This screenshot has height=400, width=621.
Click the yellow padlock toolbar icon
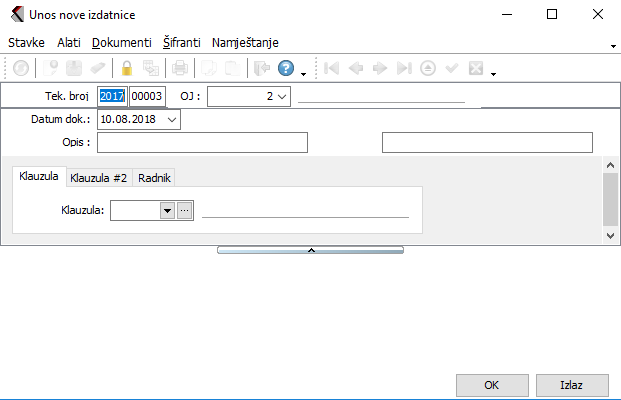(127, 69)
